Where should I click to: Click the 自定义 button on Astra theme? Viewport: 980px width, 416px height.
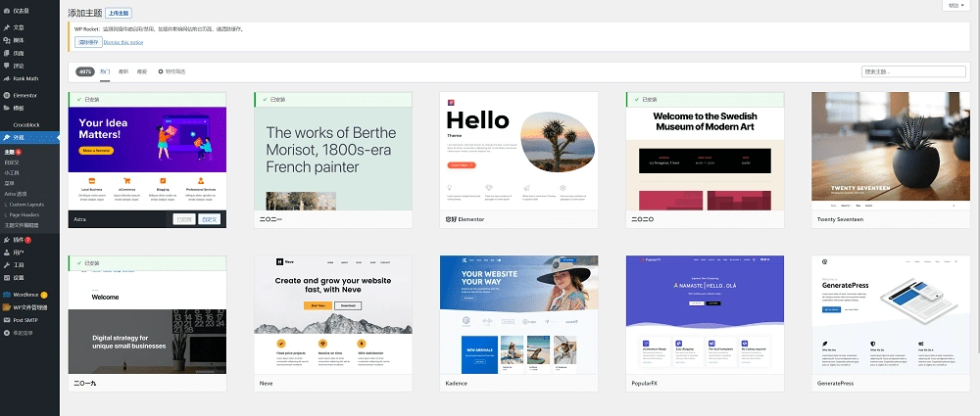pos(209,219)
